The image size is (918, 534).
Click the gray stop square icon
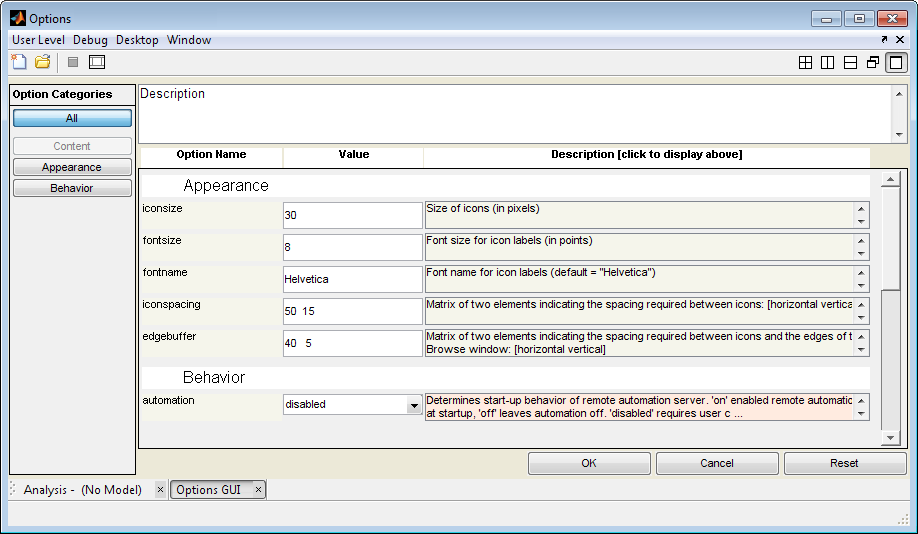pos(73,62)
